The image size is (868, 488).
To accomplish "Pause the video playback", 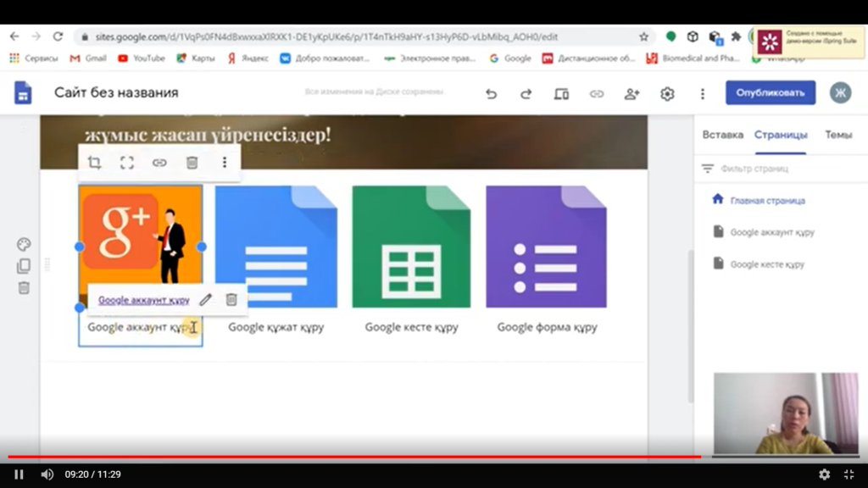I will coord(19,474).
